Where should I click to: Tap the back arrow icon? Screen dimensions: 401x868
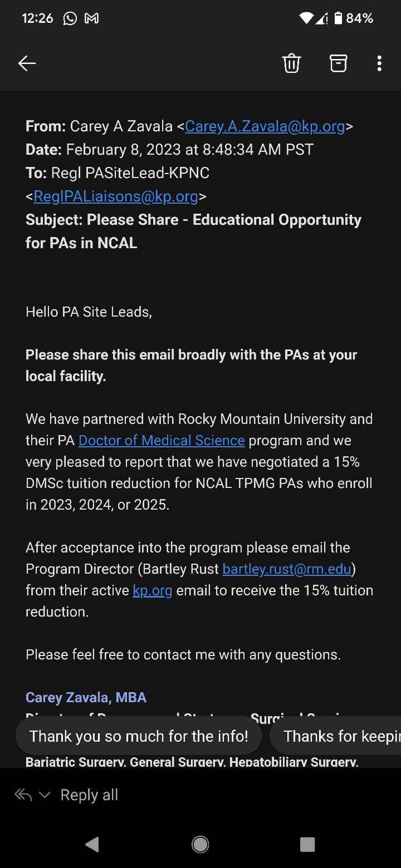pyautogui.click(x=27, y=63)
